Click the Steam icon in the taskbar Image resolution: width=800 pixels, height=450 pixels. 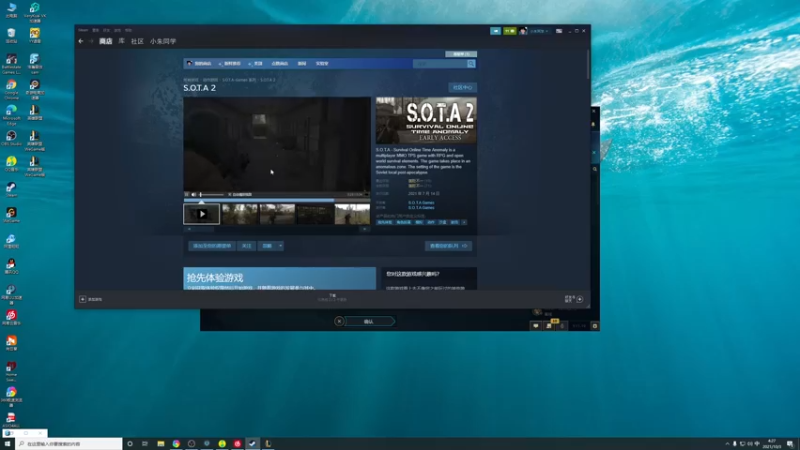[x=253, y=444]
